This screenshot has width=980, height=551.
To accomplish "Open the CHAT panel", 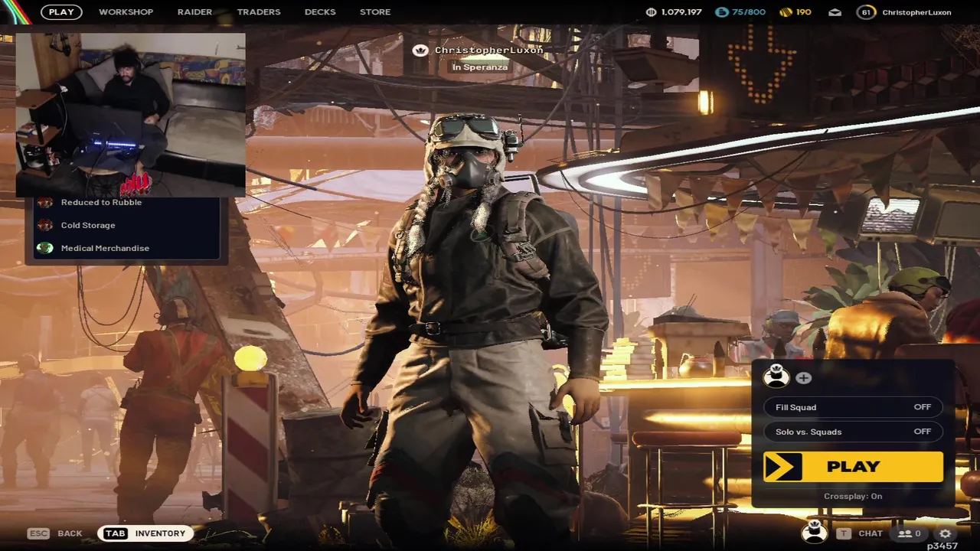I will coord(871,533).
